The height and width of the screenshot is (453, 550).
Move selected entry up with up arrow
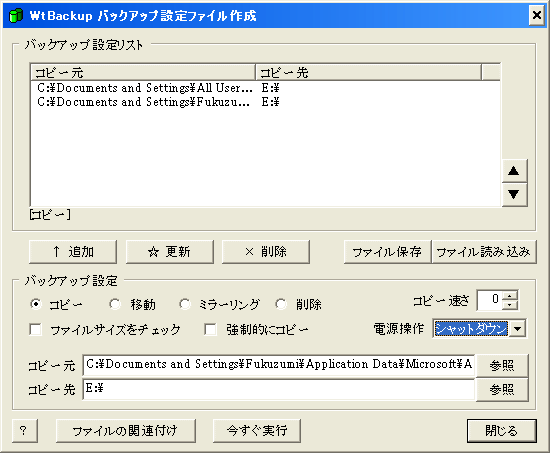(514, 171)
